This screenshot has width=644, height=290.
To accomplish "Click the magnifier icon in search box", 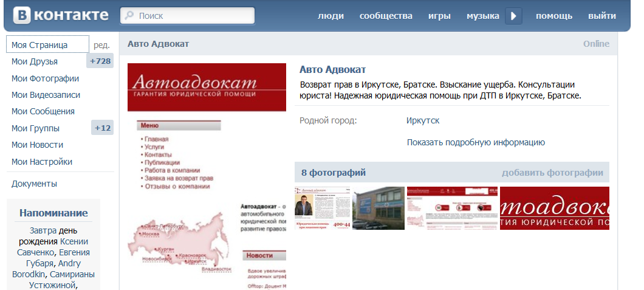I will coord(129,16).
